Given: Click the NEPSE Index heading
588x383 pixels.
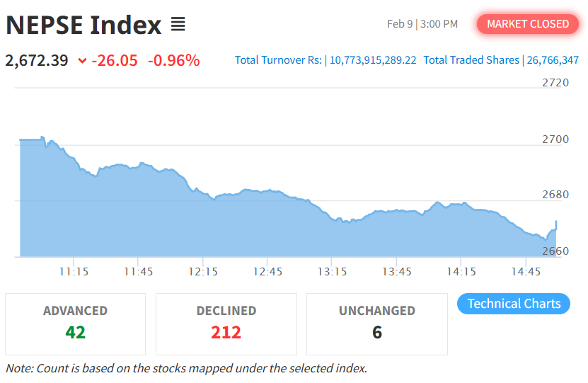Looking at the screenshot, I should click(x=83, y=25).
